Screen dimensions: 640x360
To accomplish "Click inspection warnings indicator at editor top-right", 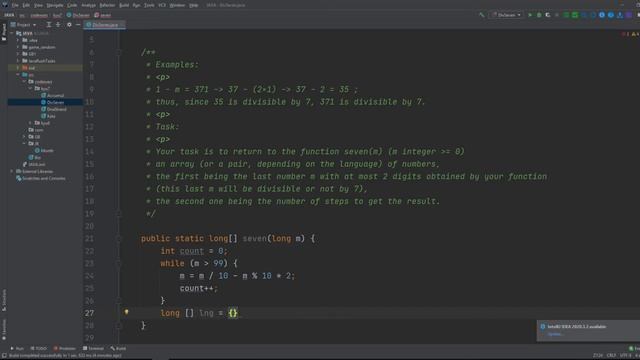I will pyautogui.click(x=631, y=34).
